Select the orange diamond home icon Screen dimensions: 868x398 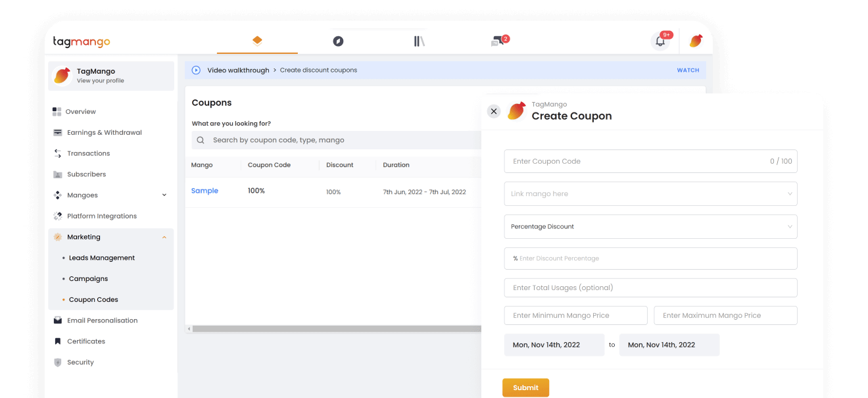[256, 40]
